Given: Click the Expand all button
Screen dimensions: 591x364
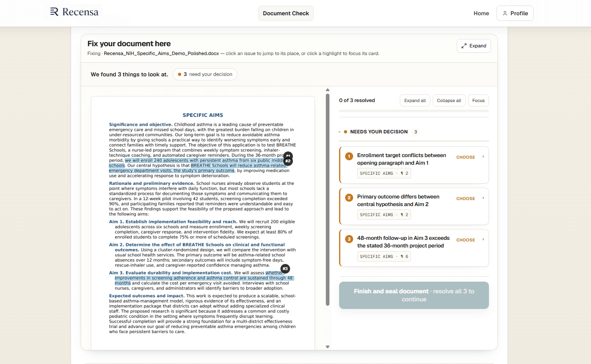Looking at the screenshot, I should (415, 100).
